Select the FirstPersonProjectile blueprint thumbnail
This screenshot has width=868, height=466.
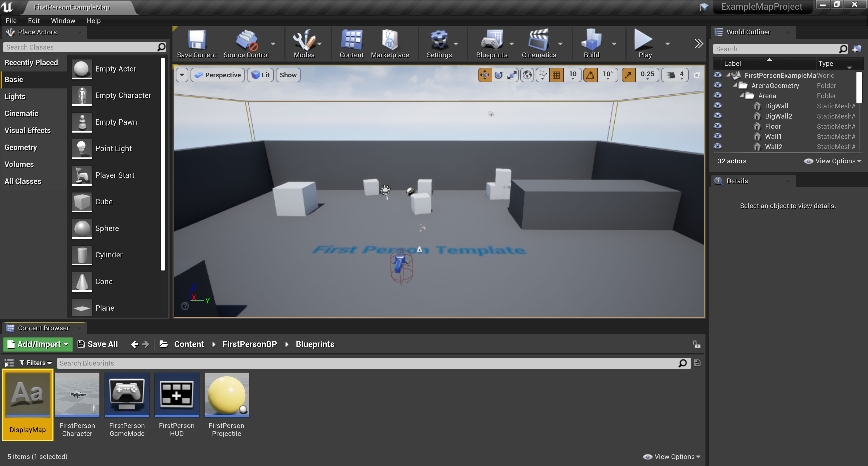coord(226,394)
